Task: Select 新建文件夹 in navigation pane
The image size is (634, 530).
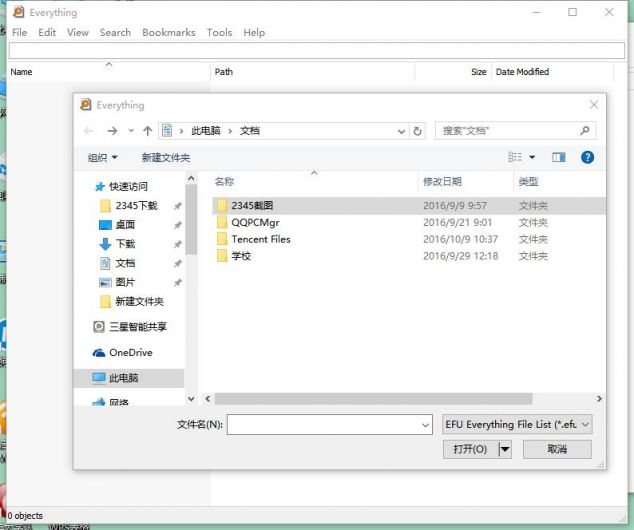Action: point(132,301)
